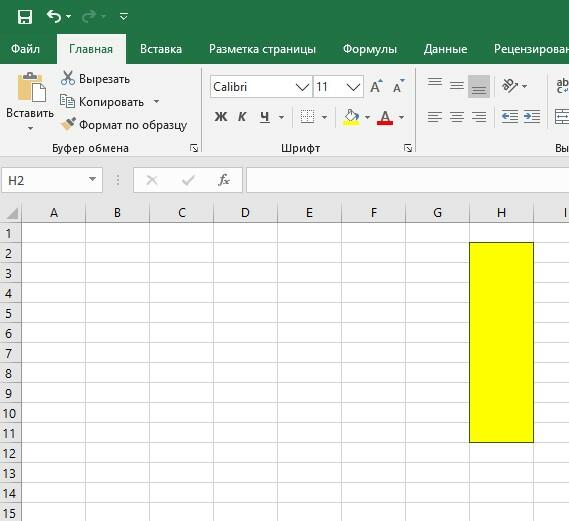569x521 pixels.
Task: Click the Cut (Вырезать) scissors icon
Action: click(68, 78)
